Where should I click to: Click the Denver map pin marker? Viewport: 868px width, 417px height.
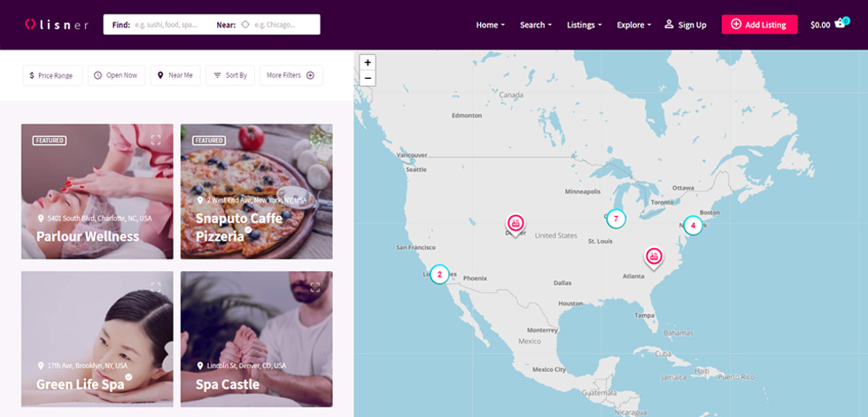pos(515,225)
